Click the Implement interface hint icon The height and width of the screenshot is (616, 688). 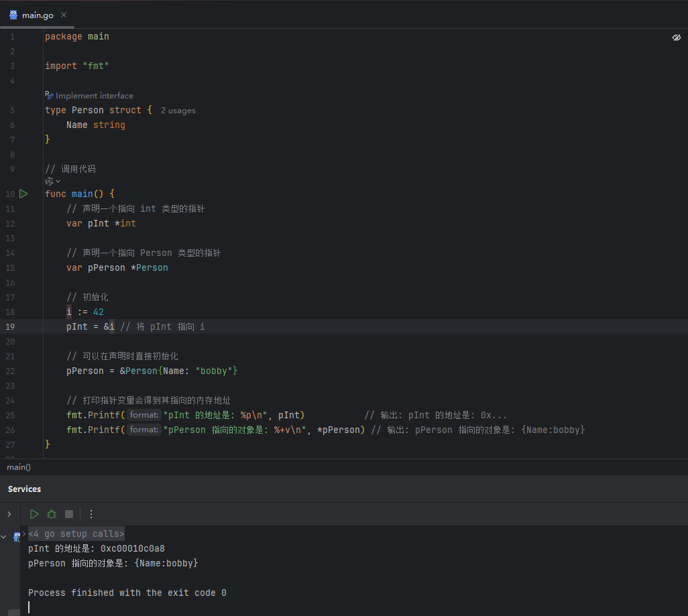tap(49, 95)
